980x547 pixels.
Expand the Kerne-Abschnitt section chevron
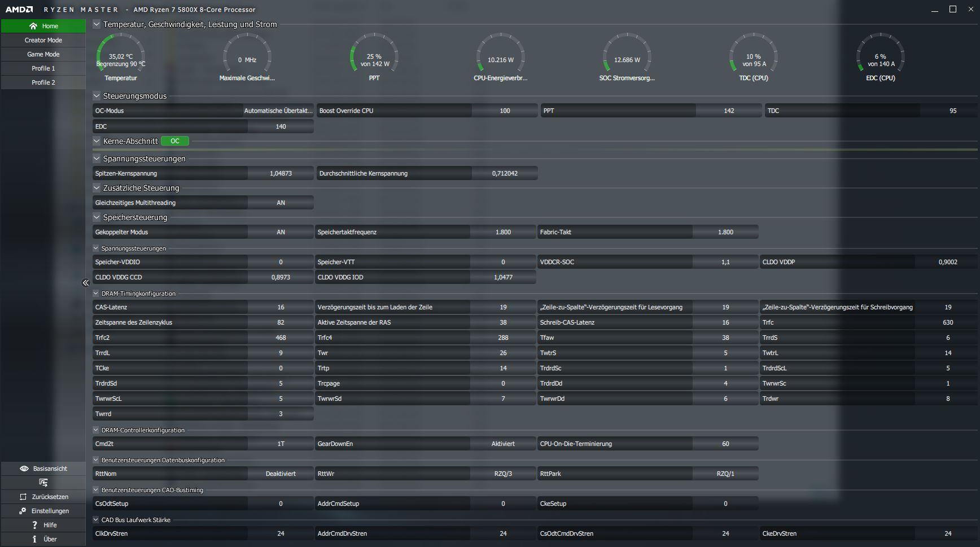tap(97, 141)
